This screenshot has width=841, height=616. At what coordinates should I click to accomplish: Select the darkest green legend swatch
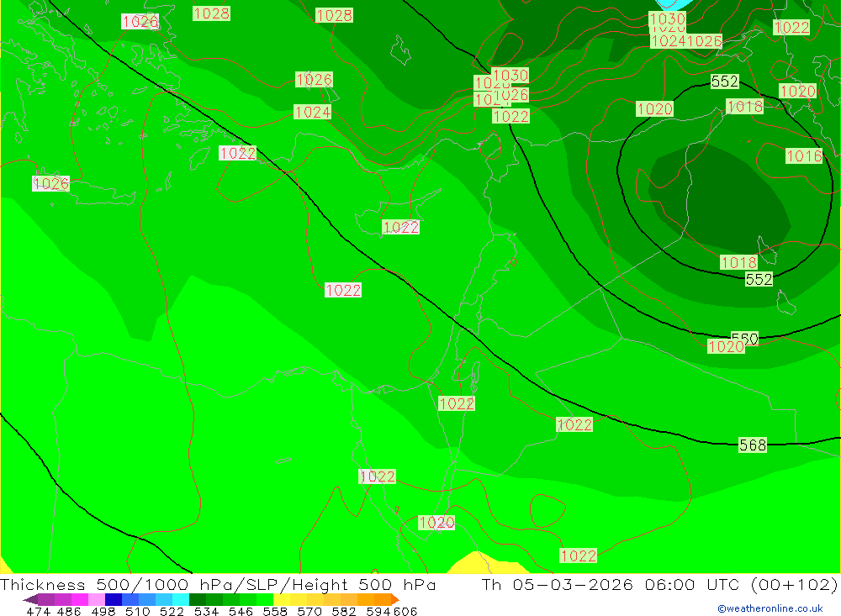point(198,599)
